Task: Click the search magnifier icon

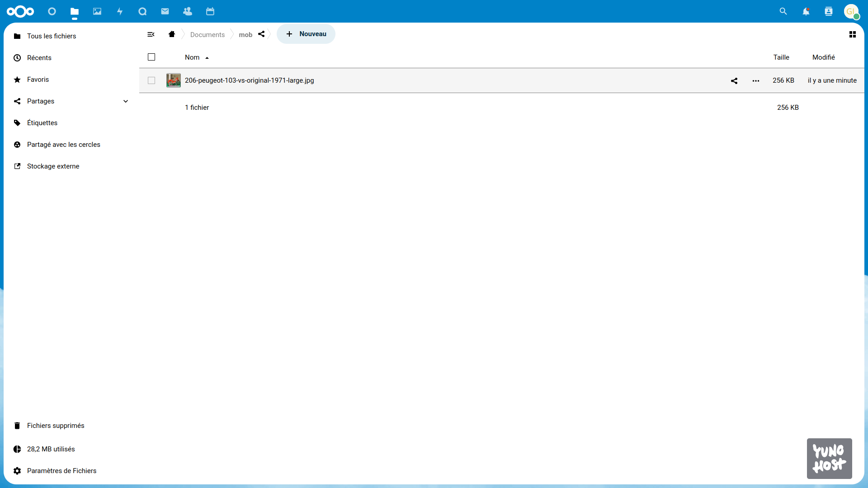Action: tap(783, 11)
